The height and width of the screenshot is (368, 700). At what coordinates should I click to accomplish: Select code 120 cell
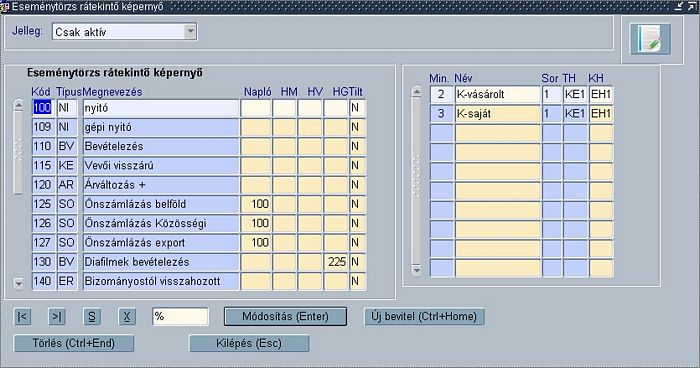pyautogui.click(x=43, y=184)
